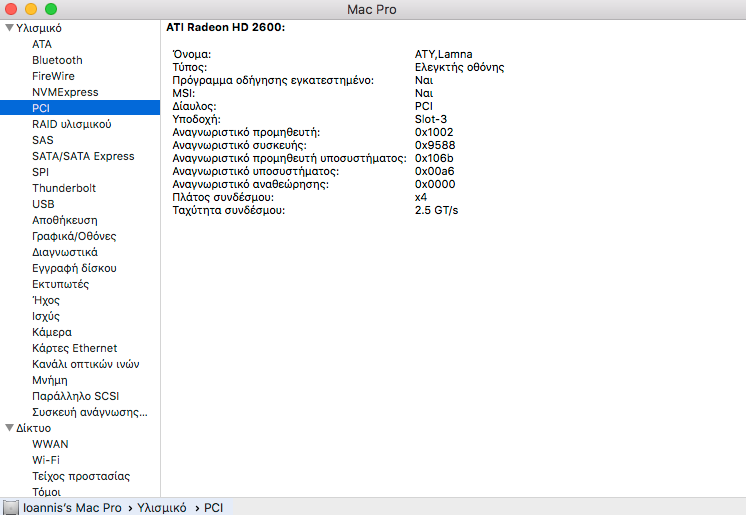The height and width of the screenshot is (515, 746).
Task: Open Διαγνωστικά sidebar entry
Action: 65,252
